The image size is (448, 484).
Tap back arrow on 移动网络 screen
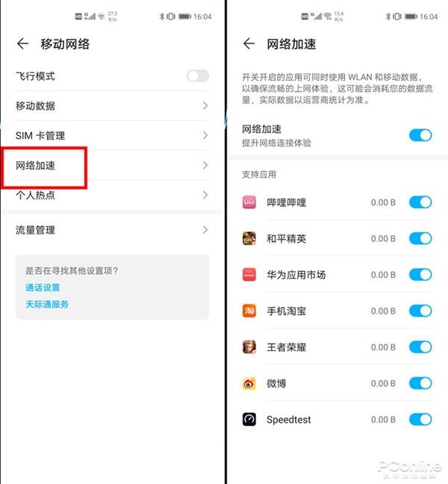[x=22, y=43]
